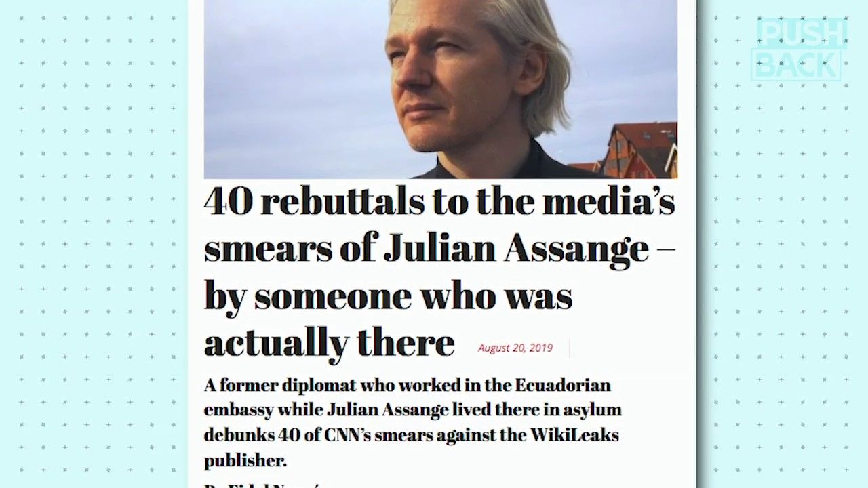The image size is (868, 488).
Task: Click the words 'actually there' in the headline
Action: (x=329, y=342)
